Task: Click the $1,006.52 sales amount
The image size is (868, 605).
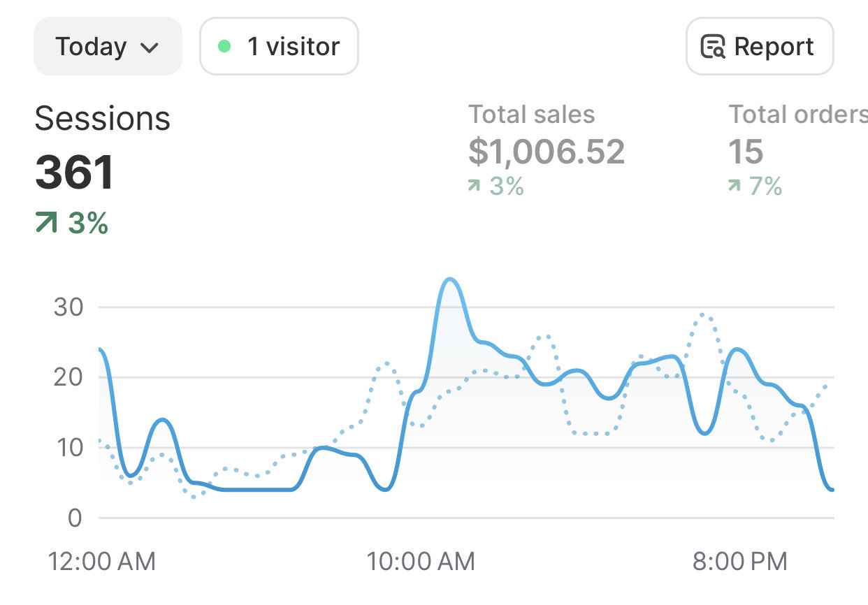Action: pos(546,152)
